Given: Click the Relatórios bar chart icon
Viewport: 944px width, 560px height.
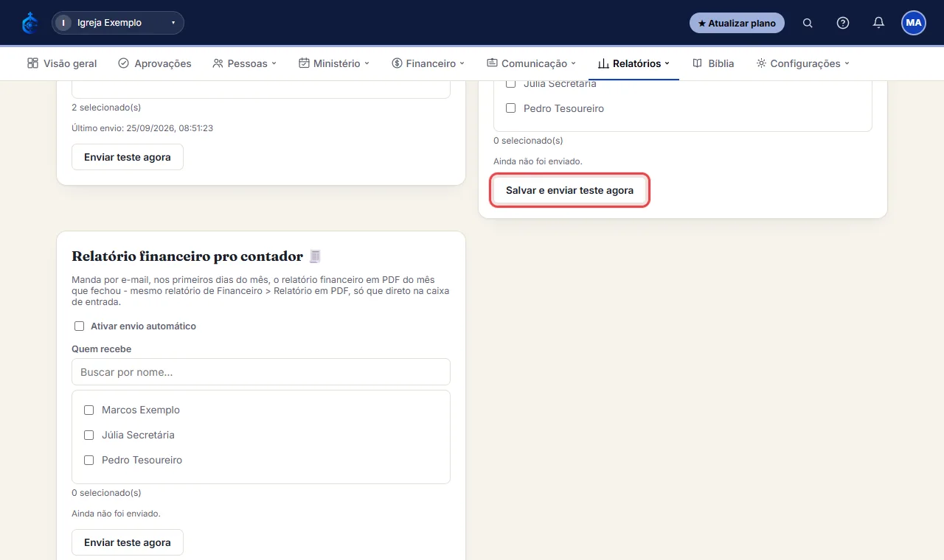Looking at the screenshot, I should pos(603,63).
